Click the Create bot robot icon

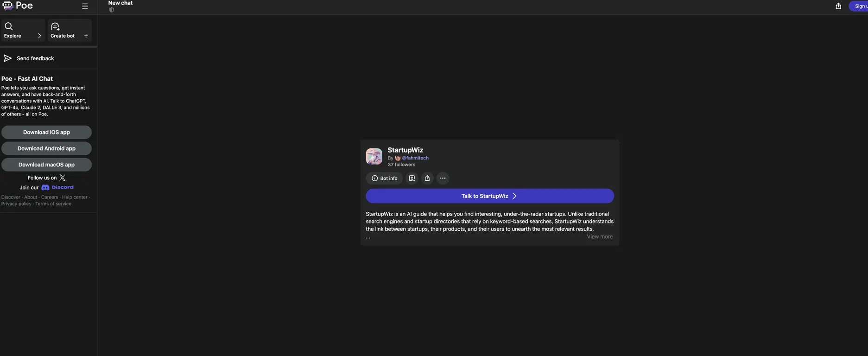[55, 26]
